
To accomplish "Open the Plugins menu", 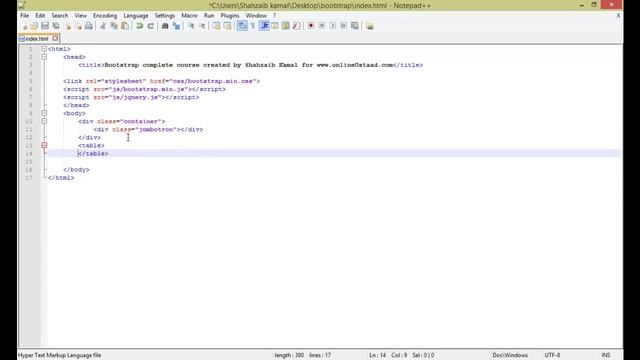I will pyautogui.click(x=230, y=16).
